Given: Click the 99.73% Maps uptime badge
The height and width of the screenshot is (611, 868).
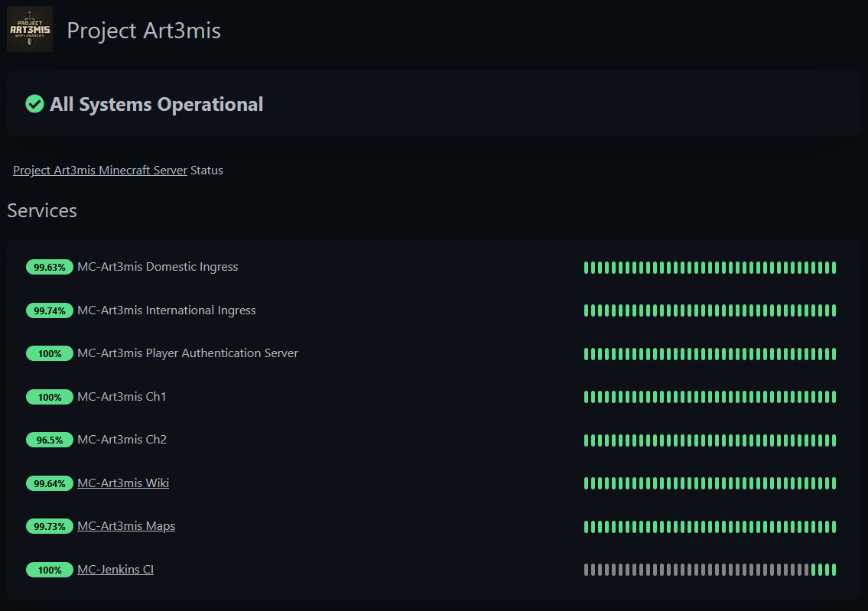Looking at the screenshot, I should click(x=49, y=526).
